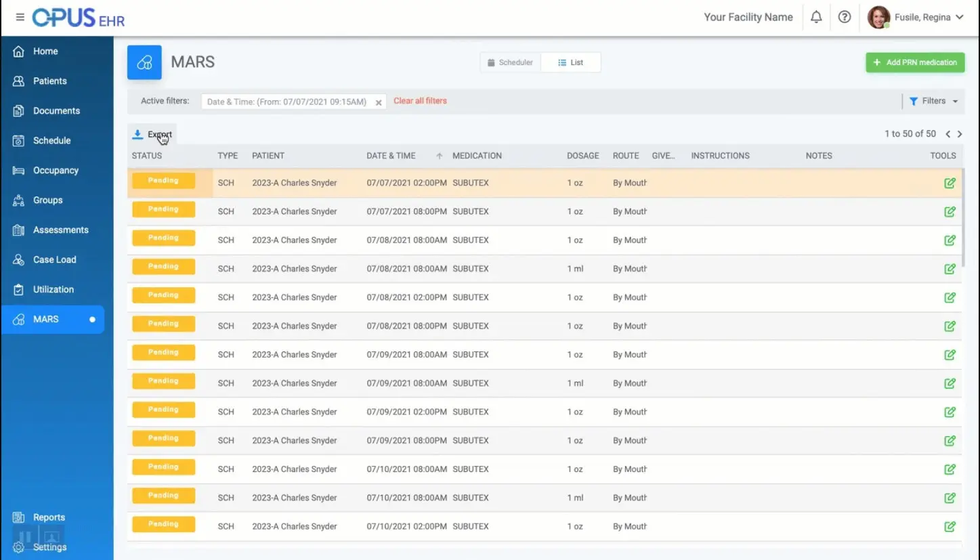
Task: Open the hamburger menu next to Opus logo
Action: tap(19, 17)
